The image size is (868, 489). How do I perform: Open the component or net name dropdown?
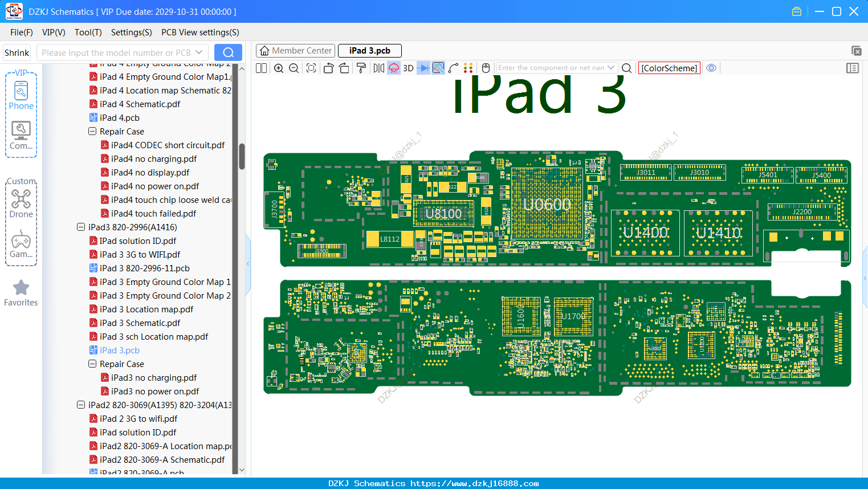point(611,68)
